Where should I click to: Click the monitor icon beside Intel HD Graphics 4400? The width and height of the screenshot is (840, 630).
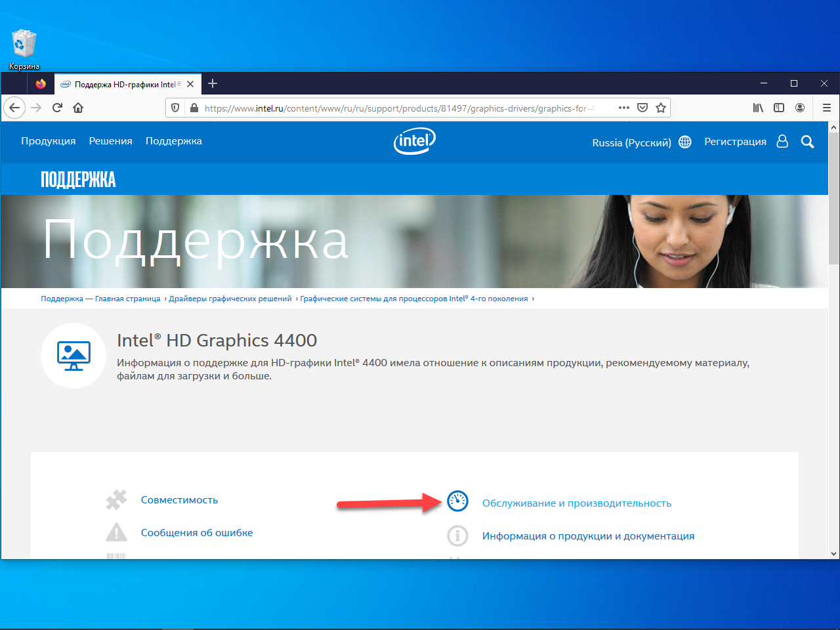tap(73, 356)
